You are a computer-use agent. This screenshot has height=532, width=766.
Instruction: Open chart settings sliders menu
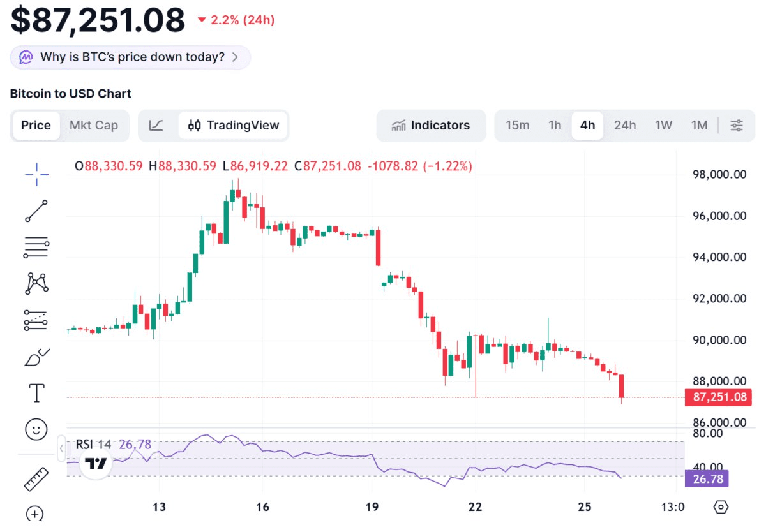click(x=737, y=126)
